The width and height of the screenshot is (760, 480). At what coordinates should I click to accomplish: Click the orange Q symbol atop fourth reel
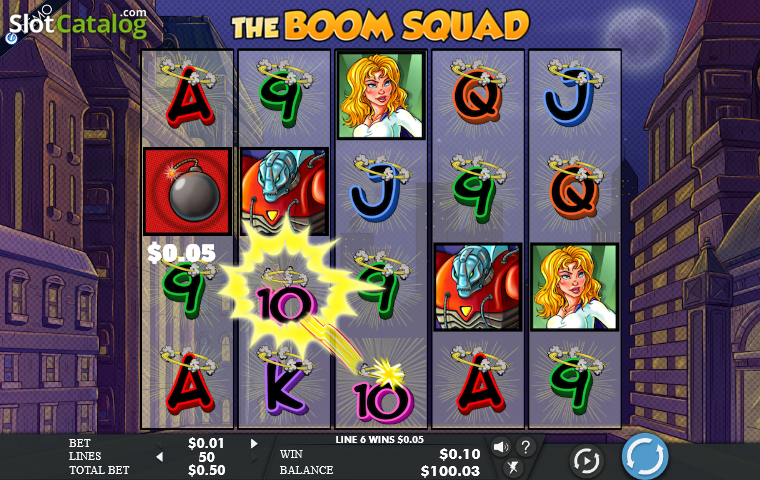coord(478,96)
